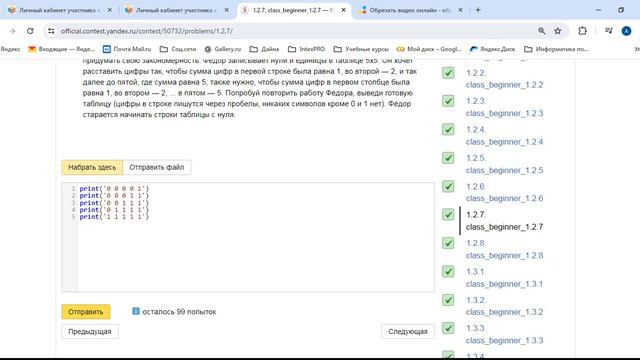Screen dimensions: 640x360
Task: Click the green checkmark beside problem 1.2.6
Action: coord(448,186)
